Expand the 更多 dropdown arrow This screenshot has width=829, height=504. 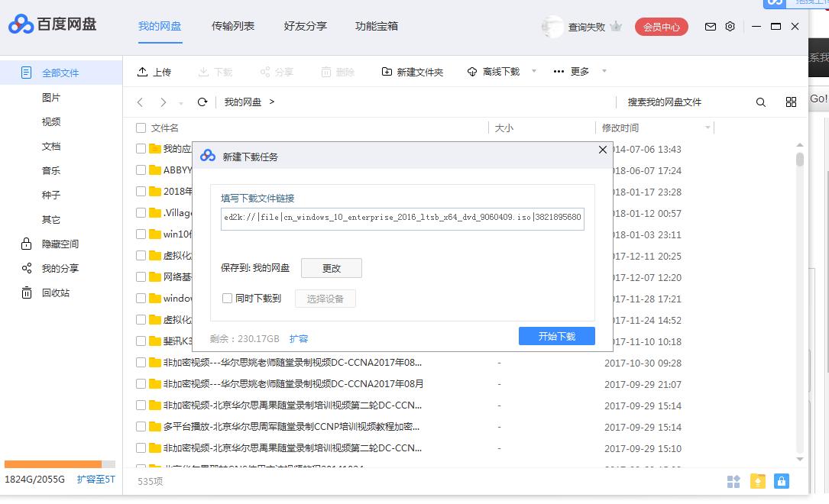click(604, 71)
